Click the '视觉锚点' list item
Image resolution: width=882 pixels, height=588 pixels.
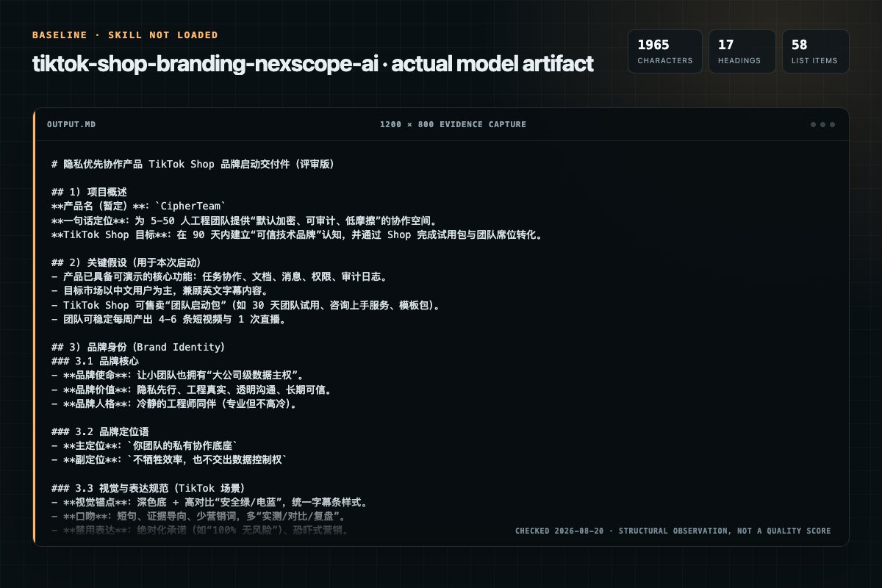point(209,502)
